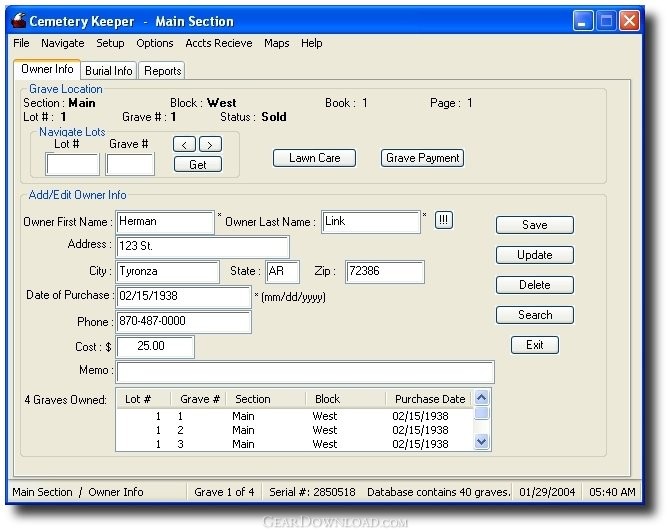
Task: Click the 'Grave 1 of 4' status text
Action: coord(224,492)
